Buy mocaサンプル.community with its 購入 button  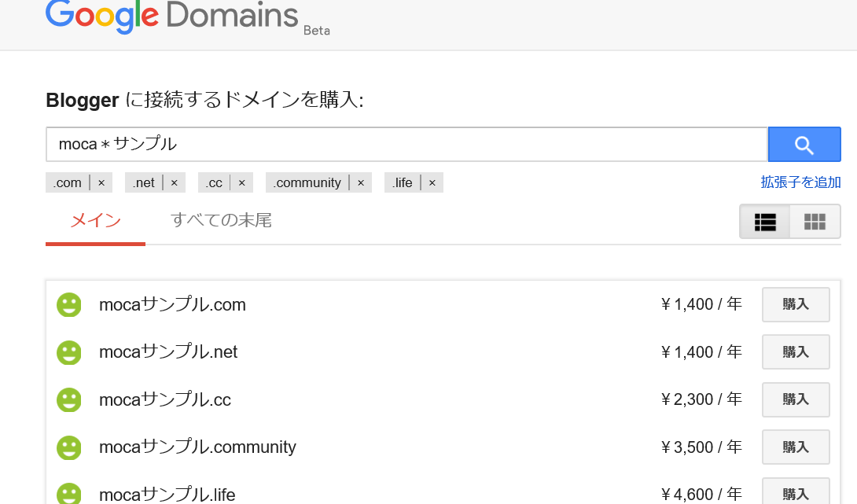[796, 447]
